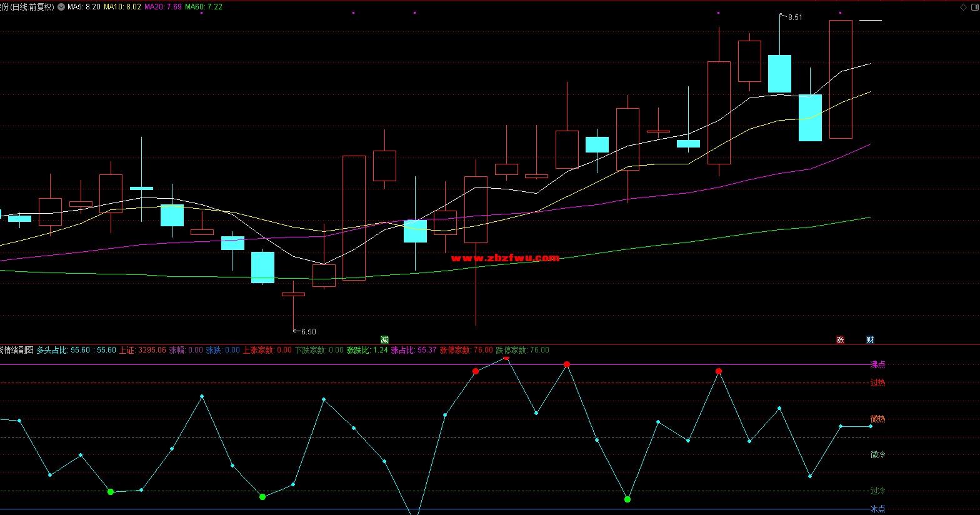Click the 涨占比: 55.37 value

(414, 350)
